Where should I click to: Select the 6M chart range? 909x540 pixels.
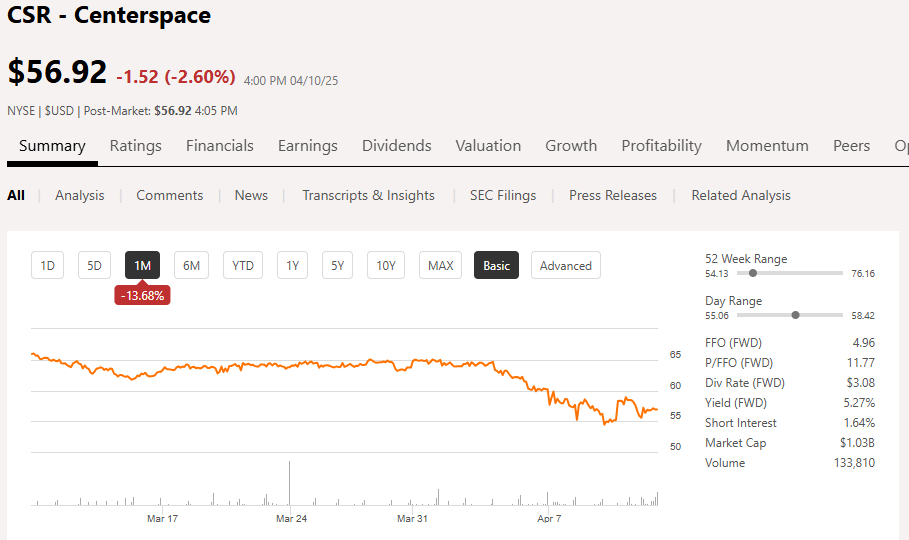click(191, 266)
